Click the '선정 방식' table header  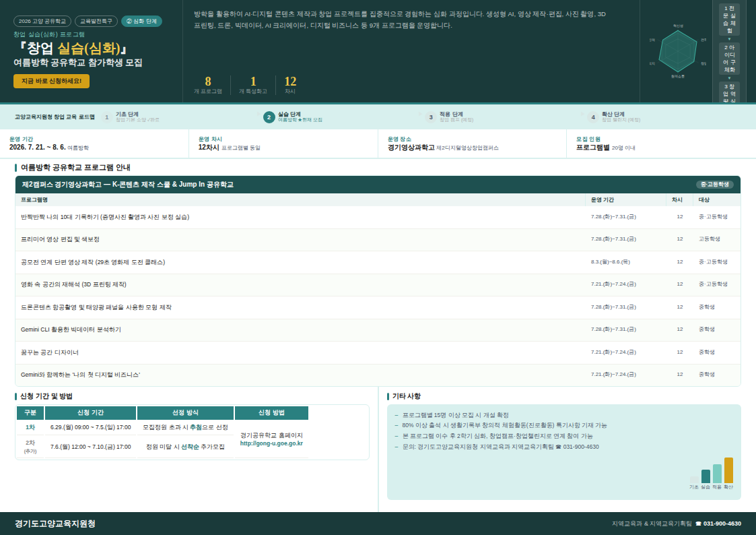pyautogui.click(x=186, y=413)
